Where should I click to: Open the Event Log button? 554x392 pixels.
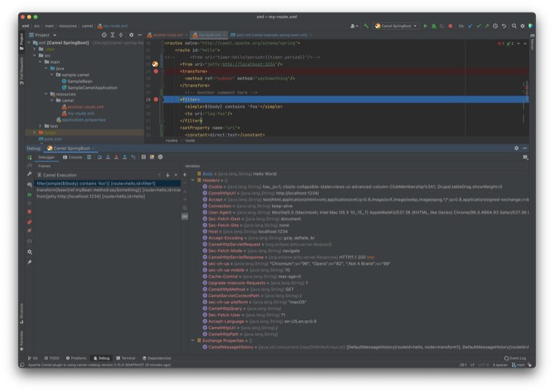(x=515, y=358)
